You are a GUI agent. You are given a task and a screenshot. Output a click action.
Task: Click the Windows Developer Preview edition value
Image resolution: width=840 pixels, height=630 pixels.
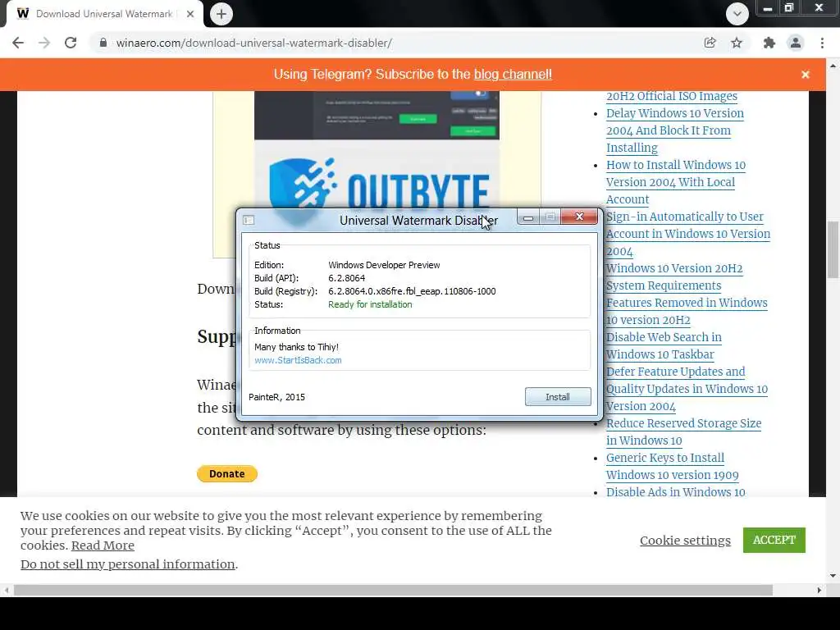coord(384,265)
